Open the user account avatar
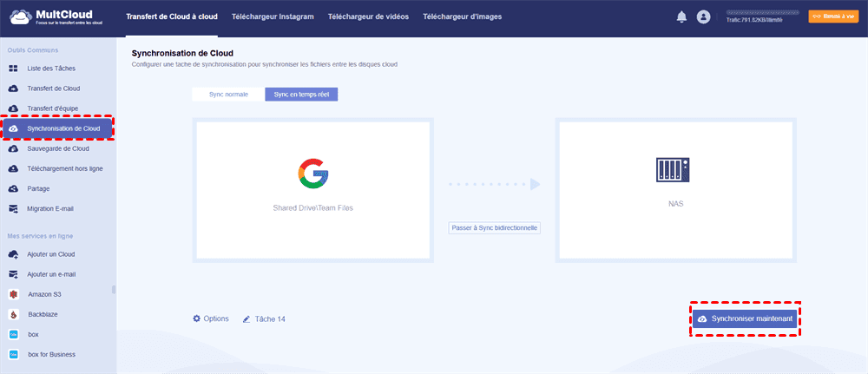The width and height of the screenshot is (868, 374). click(x=704, y=17)
